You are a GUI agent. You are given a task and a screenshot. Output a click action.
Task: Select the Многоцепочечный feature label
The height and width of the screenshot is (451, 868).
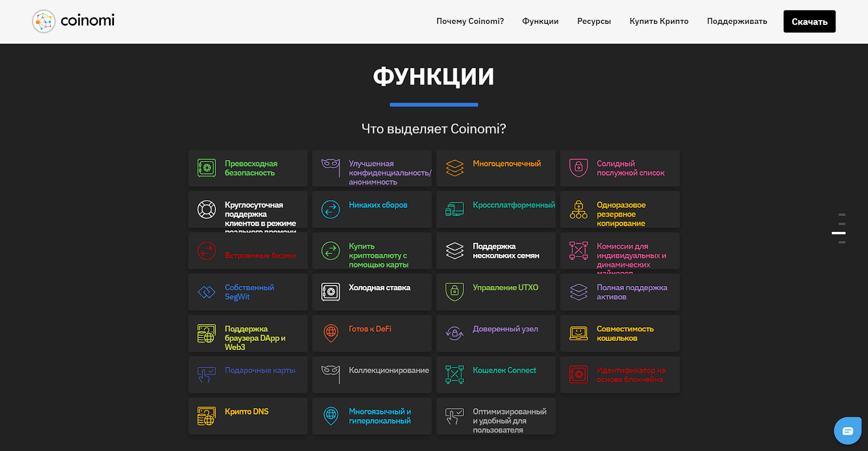507,163
